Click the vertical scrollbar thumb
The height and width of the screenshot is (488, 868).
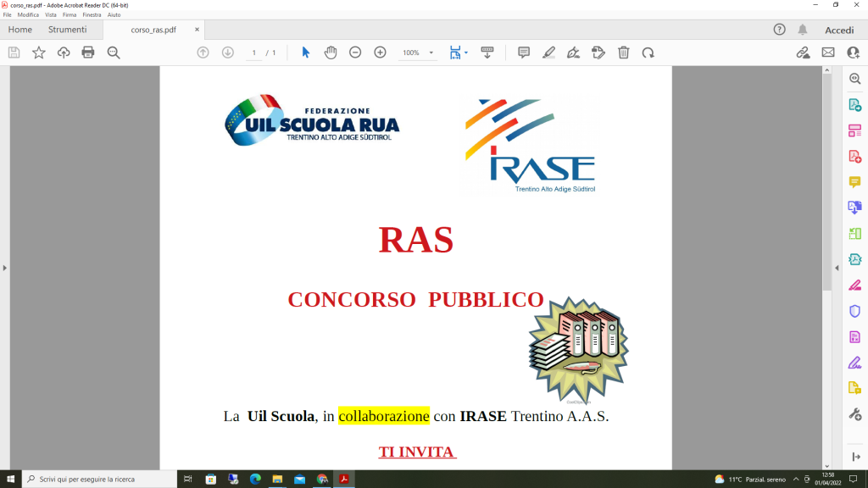click(x=827, y=183)
